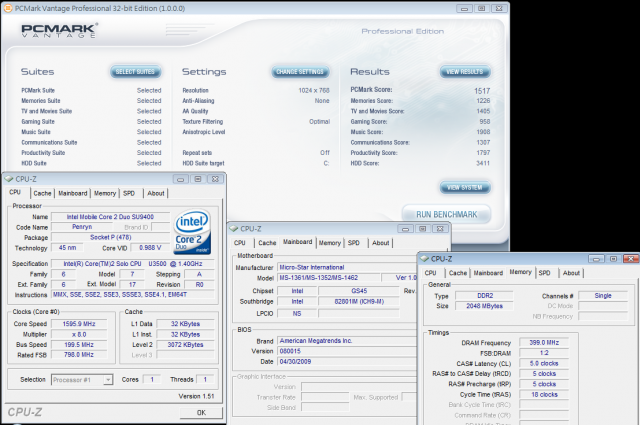Screen dimensions: 640x425
Task: Click the memory Type field DDR2
Action: pos(484,296)
